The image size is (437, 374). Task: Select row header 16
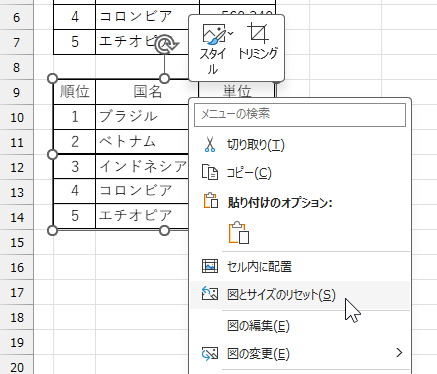17,267
